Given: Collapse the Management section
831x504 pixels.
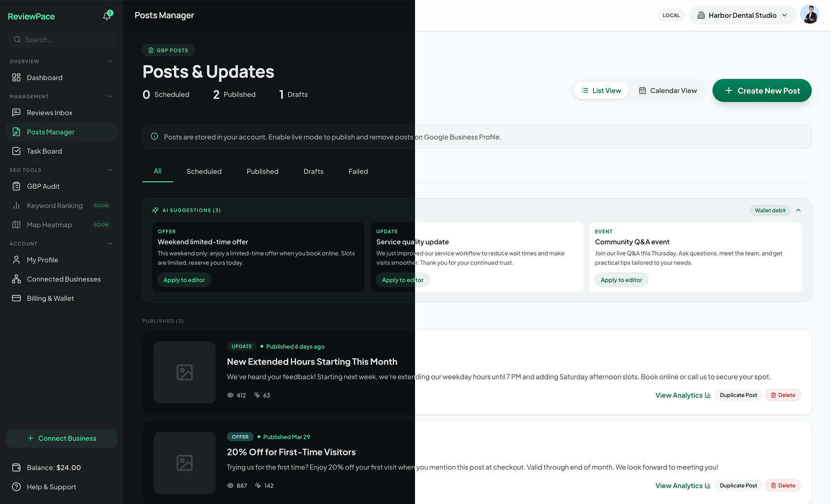Looking at the screenshot, I should [x=110, y=97].
